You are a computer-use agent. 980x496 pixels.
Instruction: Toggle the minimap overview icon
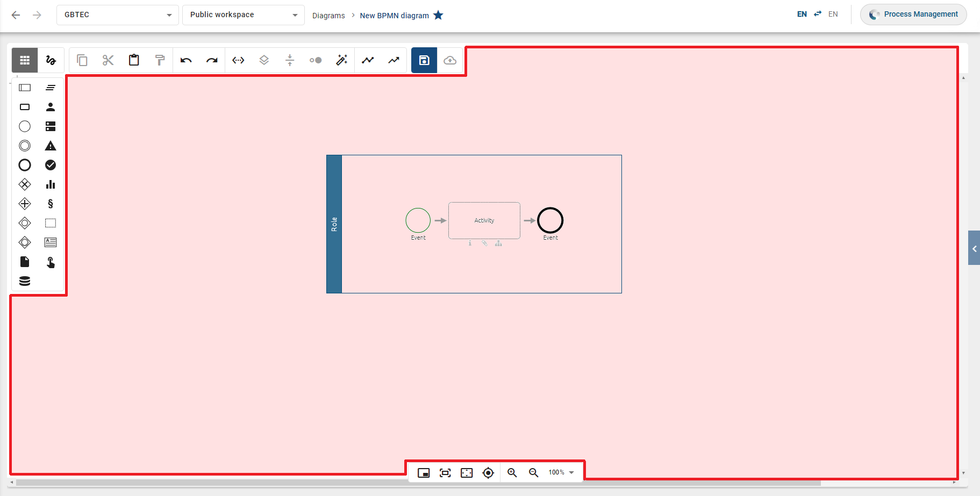(x=424, y=473)
